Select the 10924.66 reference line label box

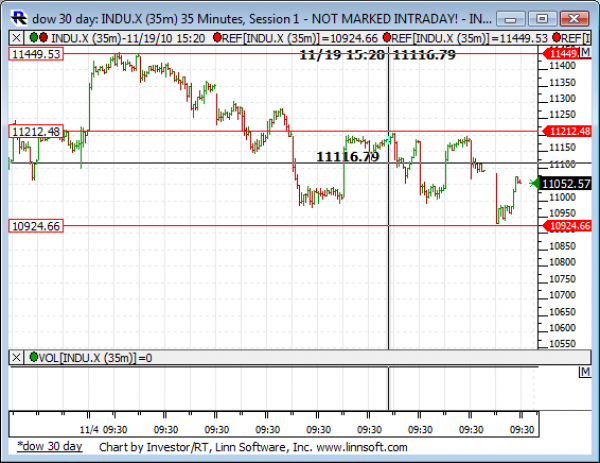(x=36, y=226)
